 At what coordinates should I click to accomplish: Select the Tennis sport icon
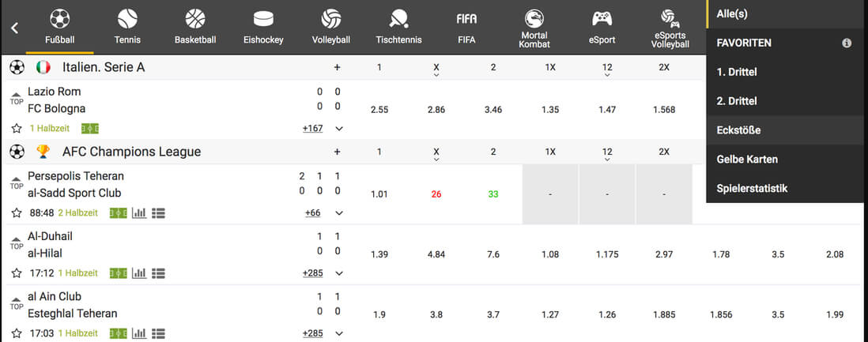tap(127, 20)
